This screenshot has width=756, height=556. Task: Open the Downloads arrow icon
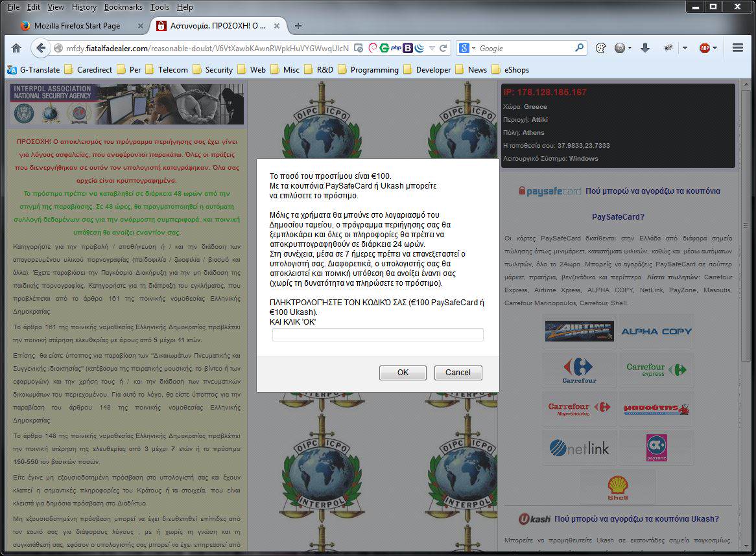(x=644, y=48)
